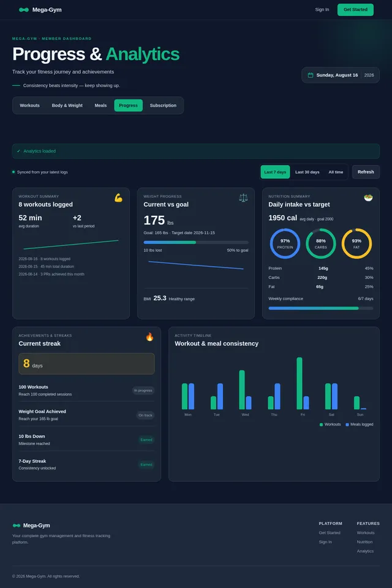392x588 pixels.
Task: Click the Get Started button in header
Action: tap(355, 10)
